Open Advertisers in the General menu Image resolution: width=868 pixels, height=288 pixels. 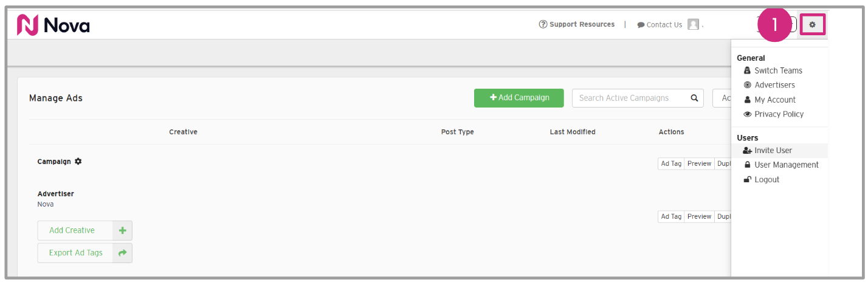(774, 85)
